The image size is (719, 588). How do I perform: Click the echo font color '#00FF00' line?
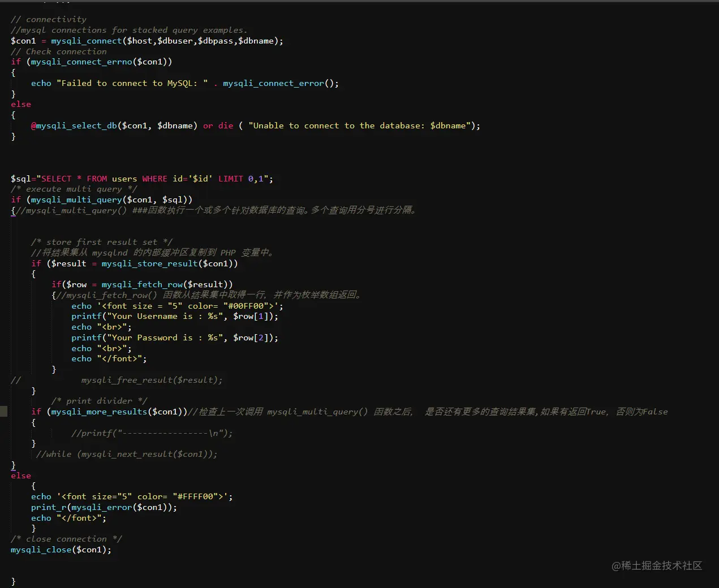178,306
